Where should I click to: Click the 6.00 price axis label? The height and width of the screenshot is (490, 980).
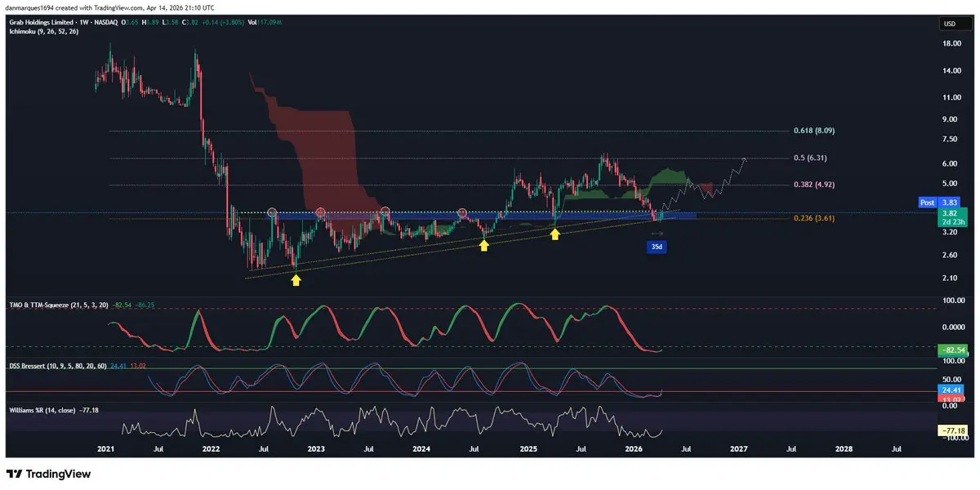click(950, 164)
